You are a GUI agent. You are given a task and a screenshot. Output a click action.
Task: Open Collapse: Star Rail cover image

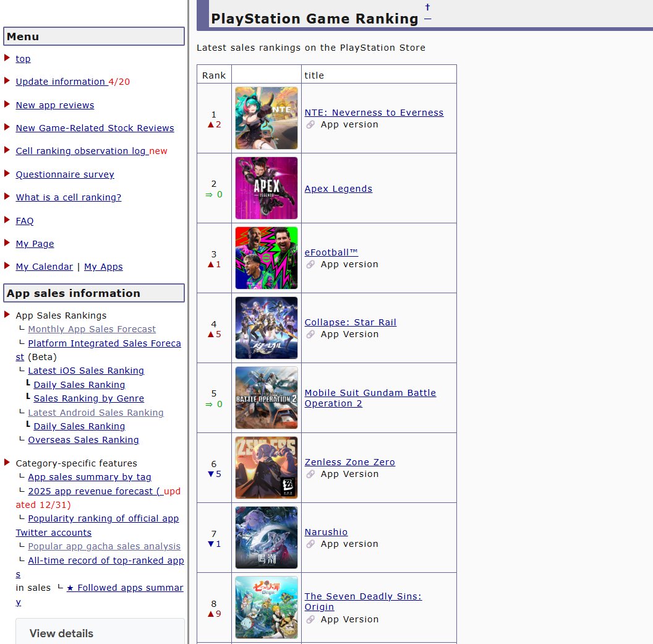point(267,328)
